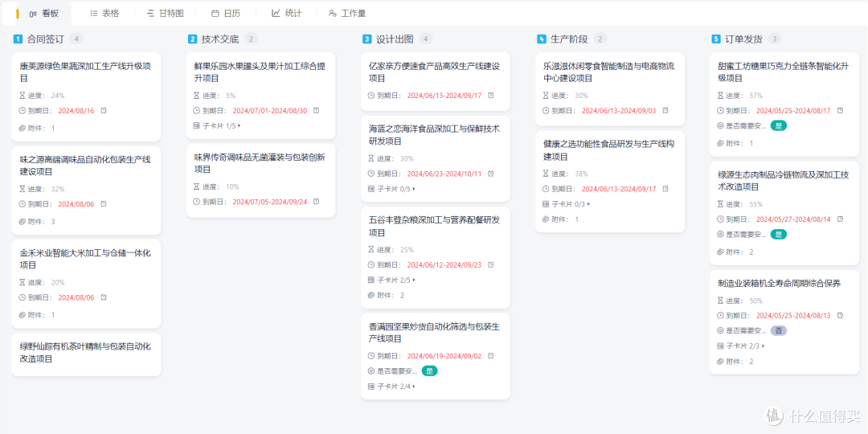Image resolution: width=868 pixels, height=434 pixels.
Task: Click the 合同签订 column header
Action: click(x=46, y=39)
